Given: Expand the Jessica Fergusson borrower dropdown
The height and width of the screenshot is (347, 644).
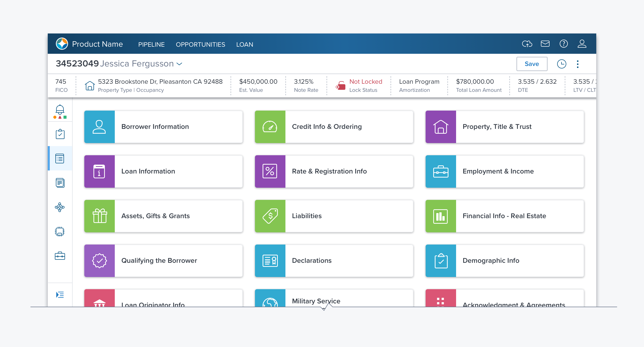Looking at the screenshot, I should pos(179,64).
